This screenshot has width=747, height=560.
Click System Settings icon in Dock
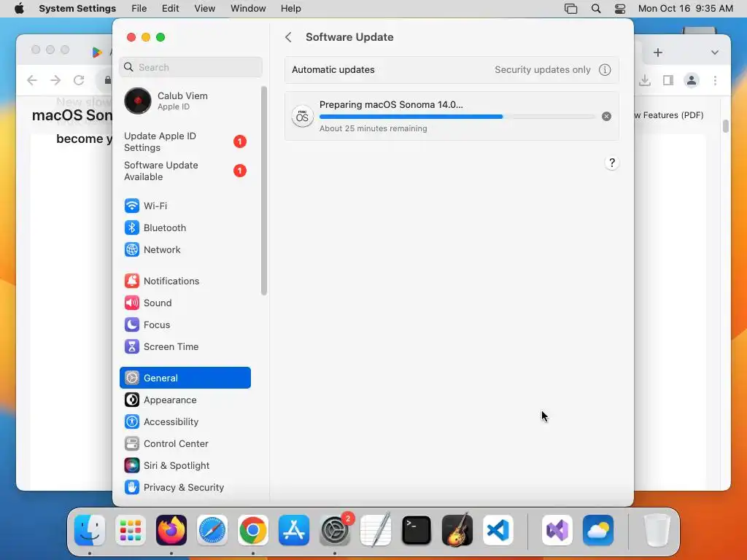[335, 530]
